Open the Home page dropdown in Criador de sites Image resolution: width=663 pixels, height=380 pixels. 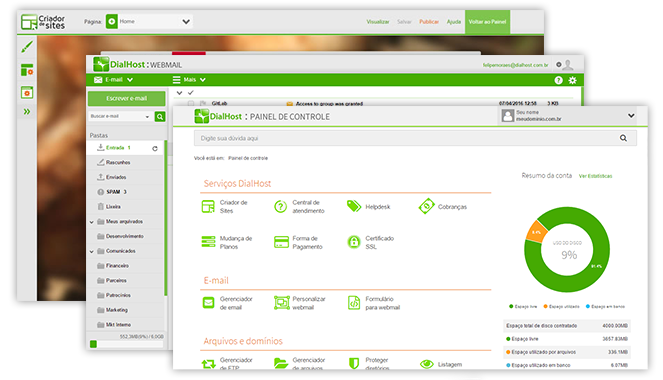point(149,22)
